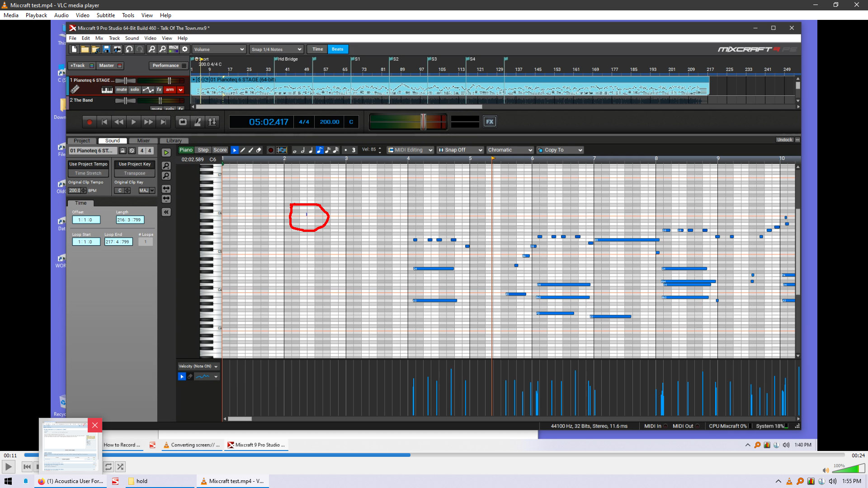Toggle mute on Pianoteq 6 STAGE track
Viewport: 868px width, 488px height.
tap(122, 89)
